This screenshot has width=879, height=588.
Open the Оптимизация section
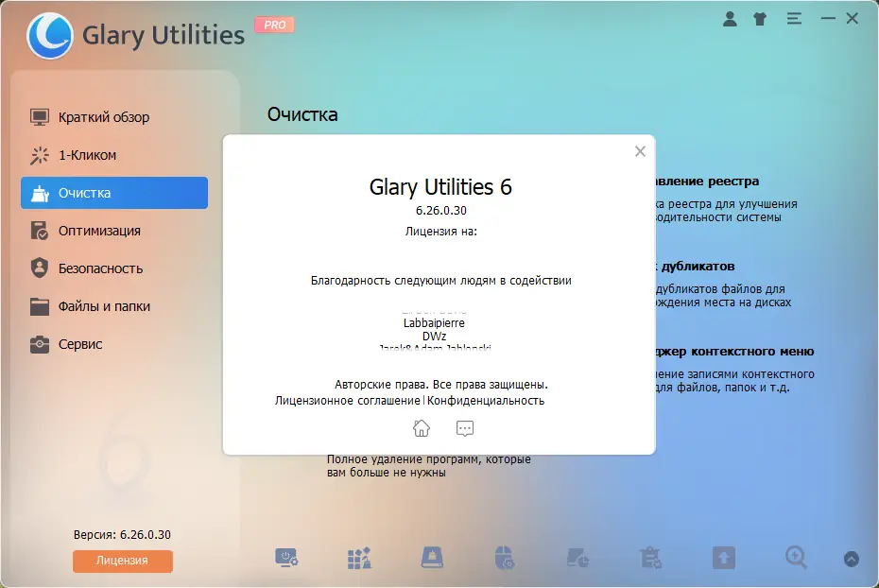pyautogui.click(x=114, y=231)
